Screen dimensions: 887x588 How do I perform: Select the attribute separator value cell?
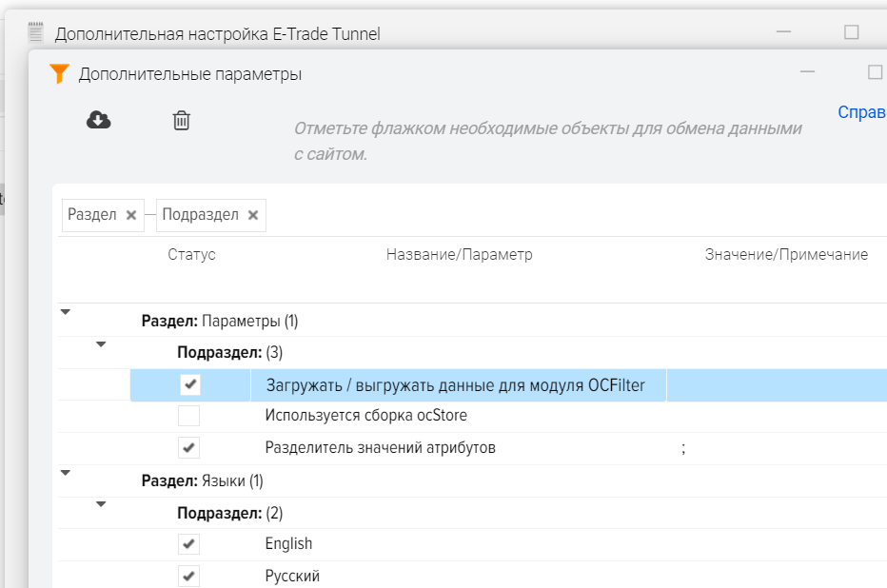pyautogui.click(x=776, y=448)
